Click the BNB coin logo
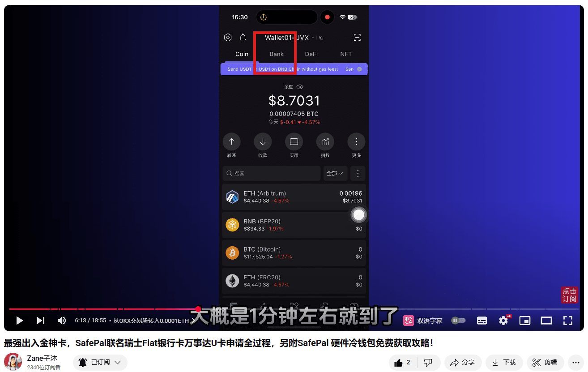 pos(232,225)
